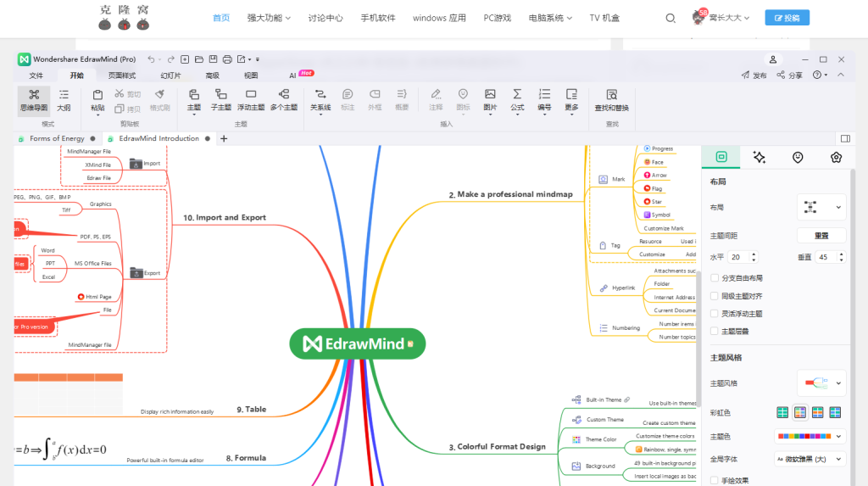Viewport: 868px width, 486px height.
Task: Click 重置 reset spacing button
Action: click(821, 236)
